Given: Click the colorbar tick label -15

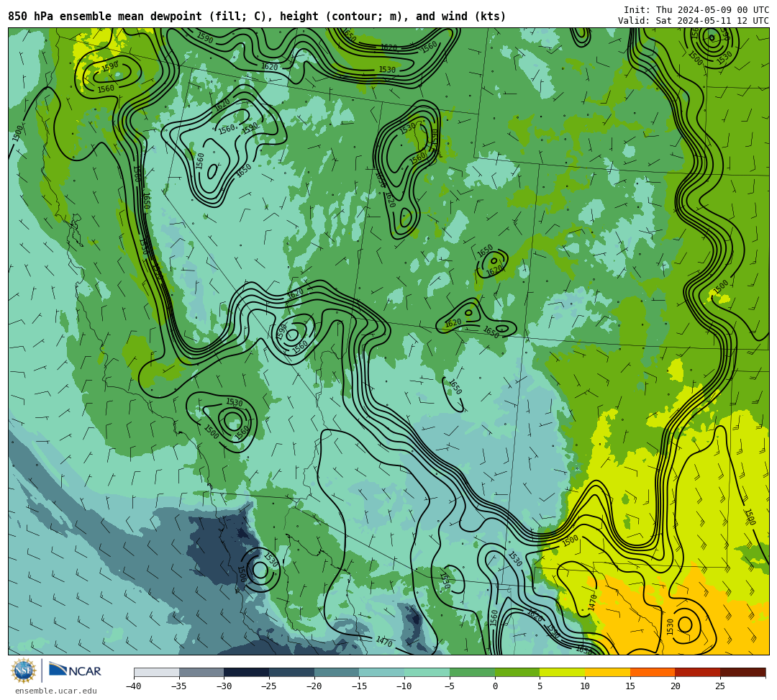Looking at the screenshot, I should point(359,686).
